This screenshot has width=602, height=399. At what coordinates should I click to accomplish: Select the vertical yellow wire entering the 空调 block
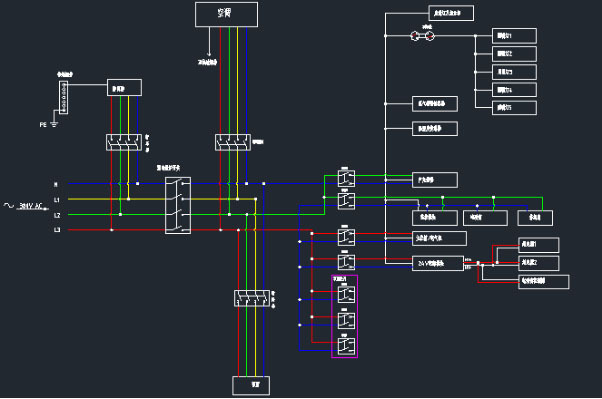(x=238, y=81)
